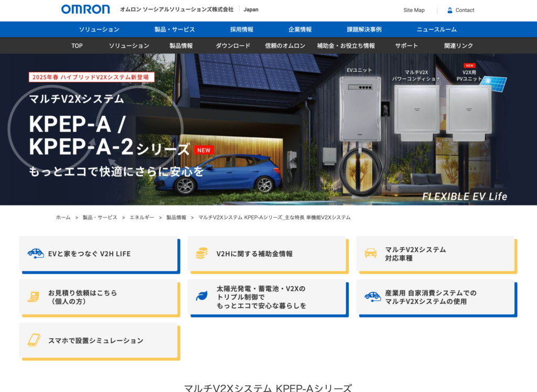This screenshot has width=537, height=392.
Task: Open the Site Map link
Action: [414, 10]
